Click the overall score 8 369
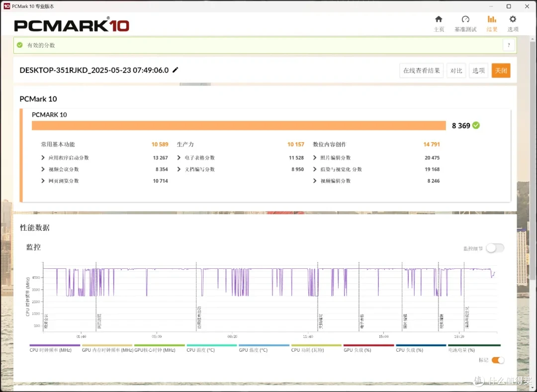 pyautogui.click(x=461, y=126)
